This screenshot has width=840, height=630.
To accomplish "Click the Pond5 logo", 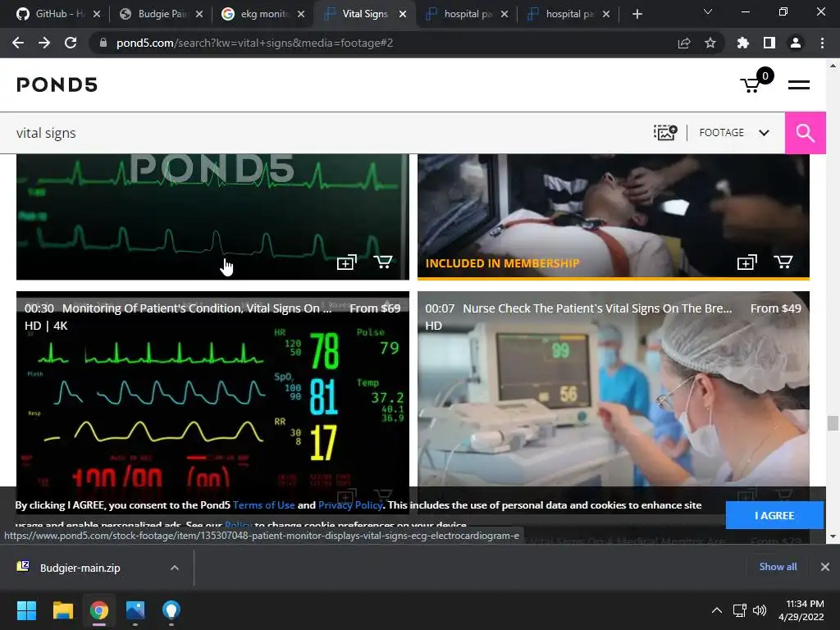I will pos(57,84).
